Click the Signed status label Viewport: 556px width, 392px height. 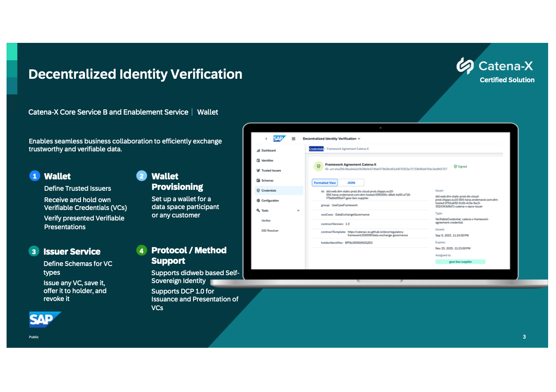pos(462,167)
